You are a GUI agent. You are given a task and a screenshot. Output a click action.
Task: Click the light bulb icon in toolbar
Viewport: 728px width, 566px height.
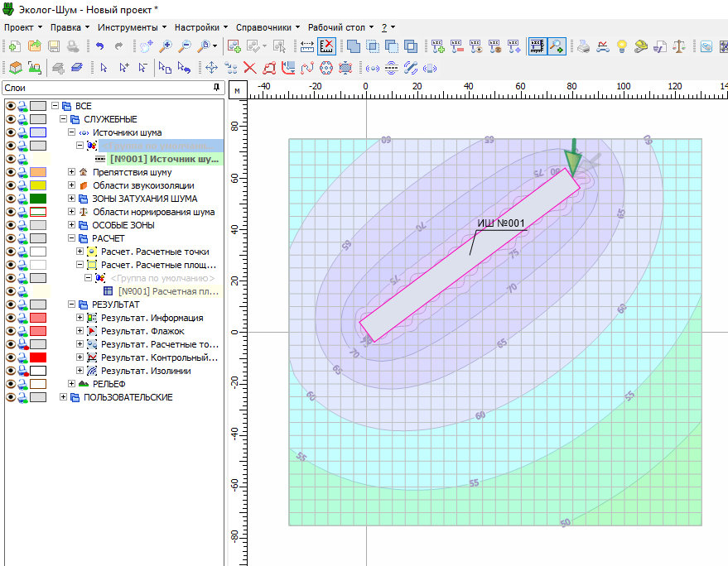click(621, 46)
